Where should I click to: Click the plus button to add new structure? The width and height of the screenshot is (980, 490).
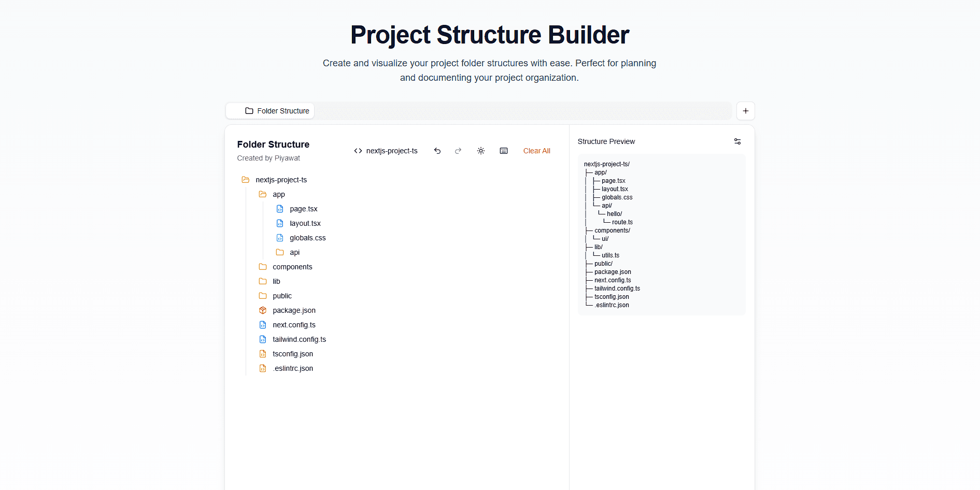[745, 110]
